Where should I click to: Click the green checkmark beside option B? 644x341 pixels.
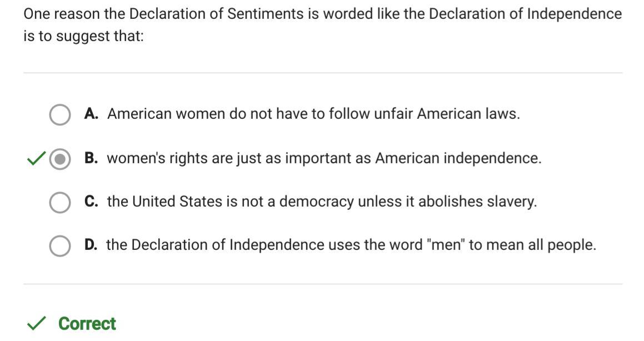point(36,159)
